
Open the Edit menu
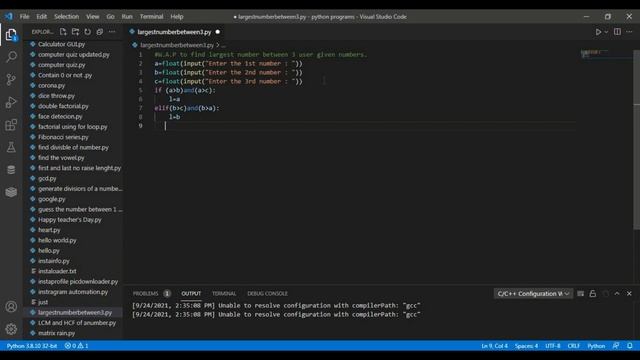tap(42, 17)
